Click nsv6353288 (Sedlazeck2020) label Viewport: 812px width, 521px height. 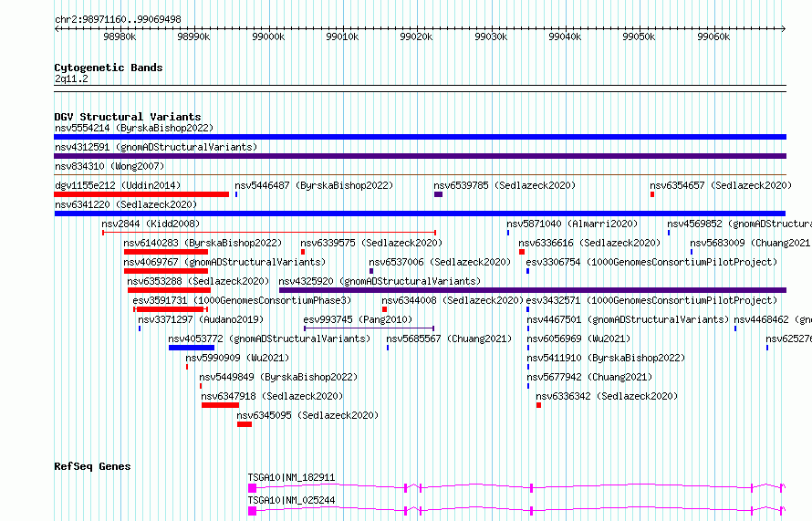tap(198, 281)
